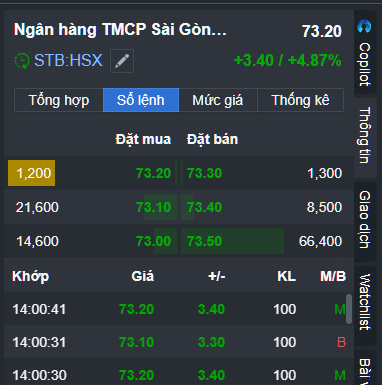Click ask volume 8,500
The width and height of the screenshot is (382, 385).
(x=325, y=207)
